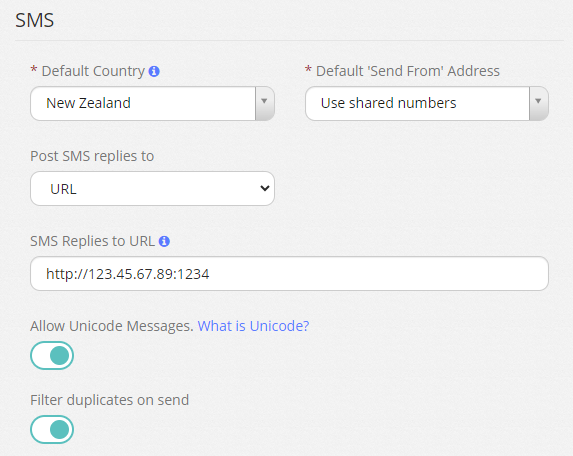This screenshot has height=456, width=573.
Task: Click the 'Use shared numbers' selected value
Action: coord(388,103)
